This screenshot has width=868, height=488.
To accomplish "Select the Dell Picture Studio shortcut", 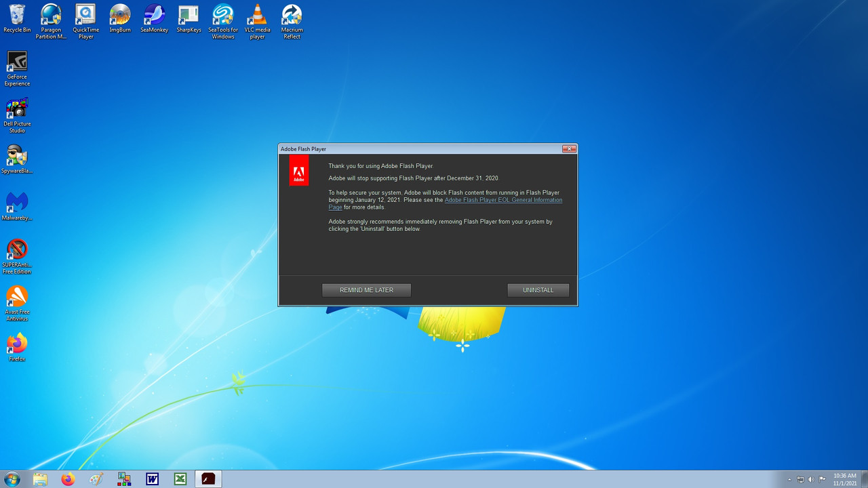I will (x=17, y=115).
